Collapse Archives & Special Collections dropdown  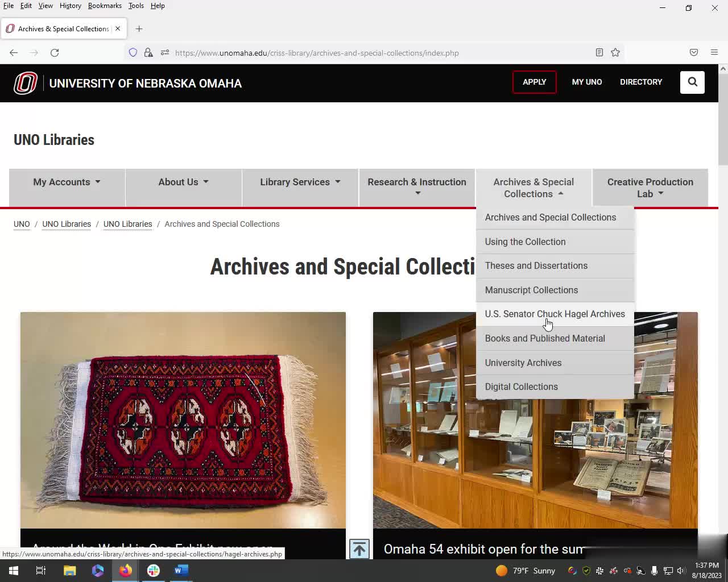533,188
